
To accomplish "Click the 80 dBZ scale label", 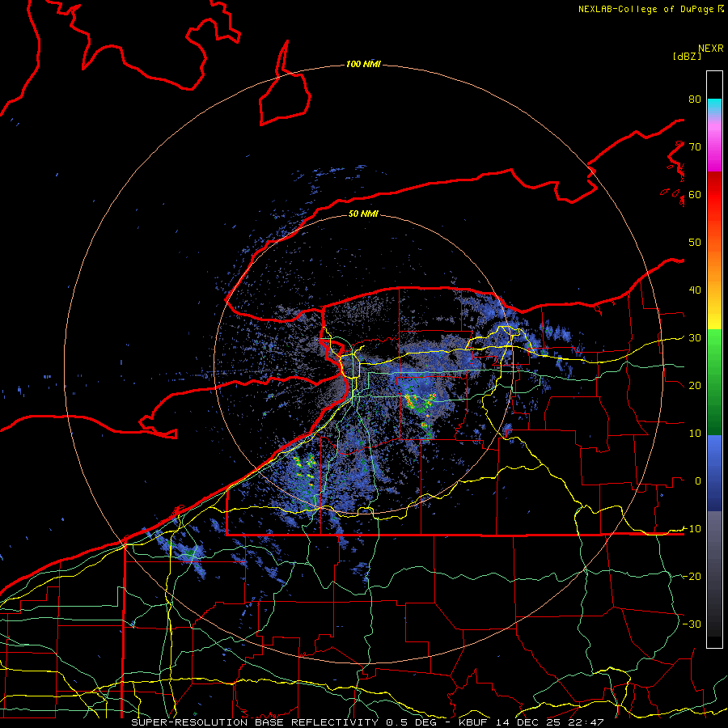I will coord(695,99).
